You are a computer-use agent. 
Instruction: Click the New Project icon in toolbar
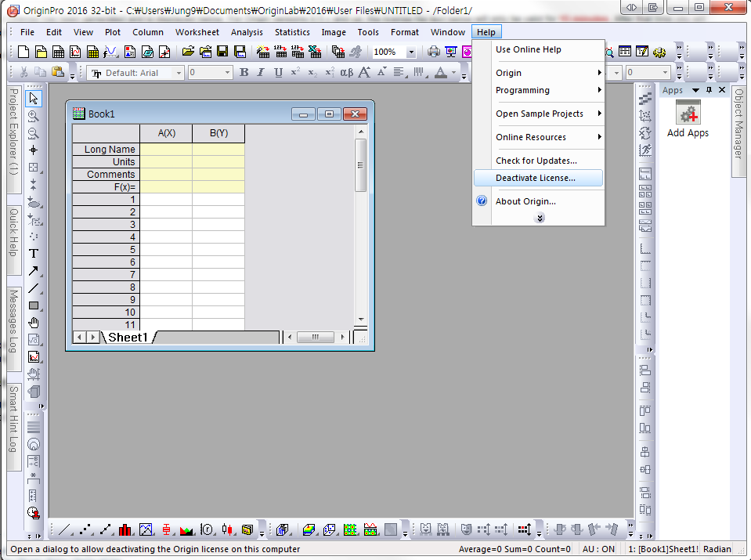pos(23,52)
